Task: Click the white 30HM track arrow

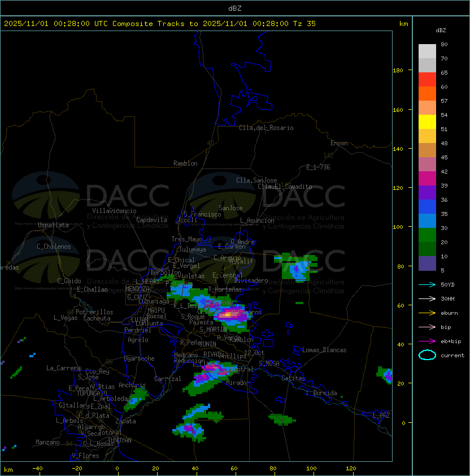Action: (x=427, y=298)
